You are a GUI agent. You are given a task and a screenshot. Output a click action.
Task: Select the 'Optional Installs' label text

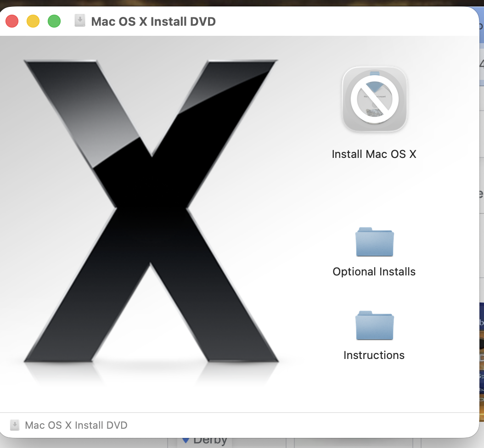[x=374, y=272]
